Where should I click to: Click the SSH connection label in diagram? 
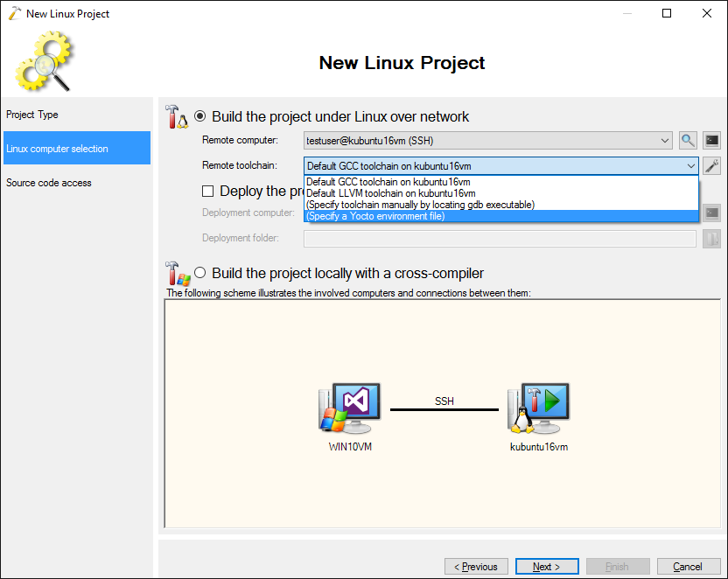coord(444,401)
